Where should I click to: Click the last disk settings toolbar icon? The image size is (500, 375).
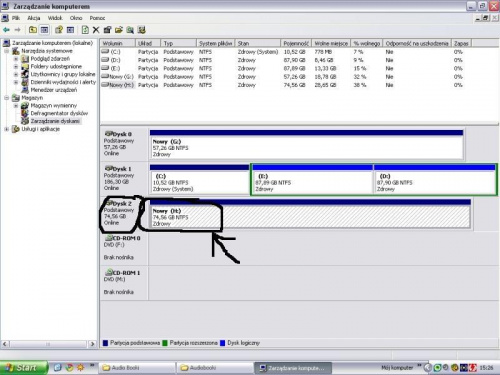(x=142, y=30)
